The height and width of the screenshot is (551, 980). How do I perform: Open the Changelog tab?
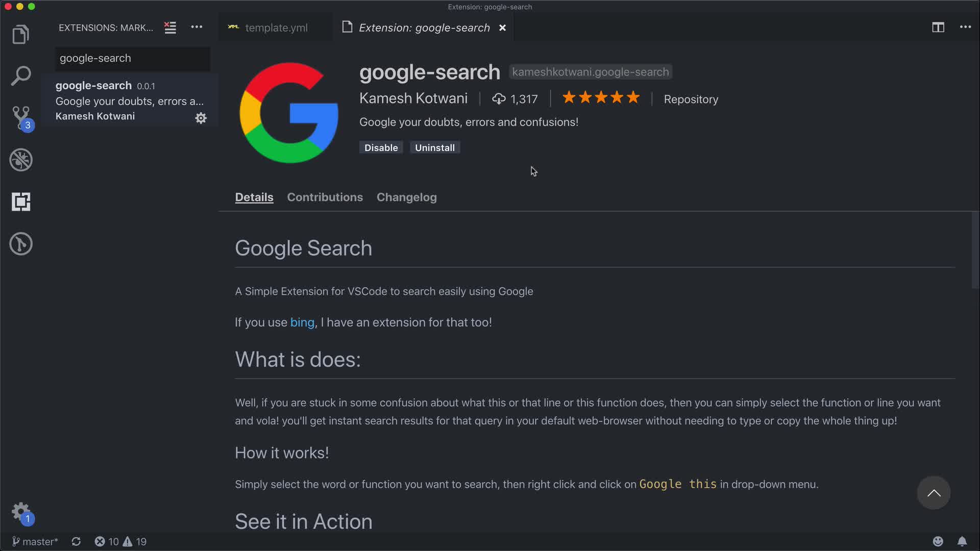[406, 197]
